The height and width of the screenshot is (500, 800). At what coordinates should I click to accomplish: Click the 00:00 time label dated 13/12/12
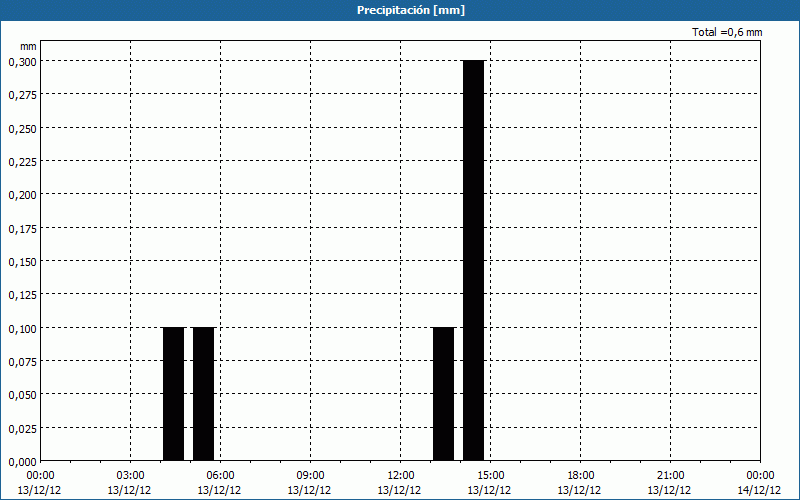point(40,476)
